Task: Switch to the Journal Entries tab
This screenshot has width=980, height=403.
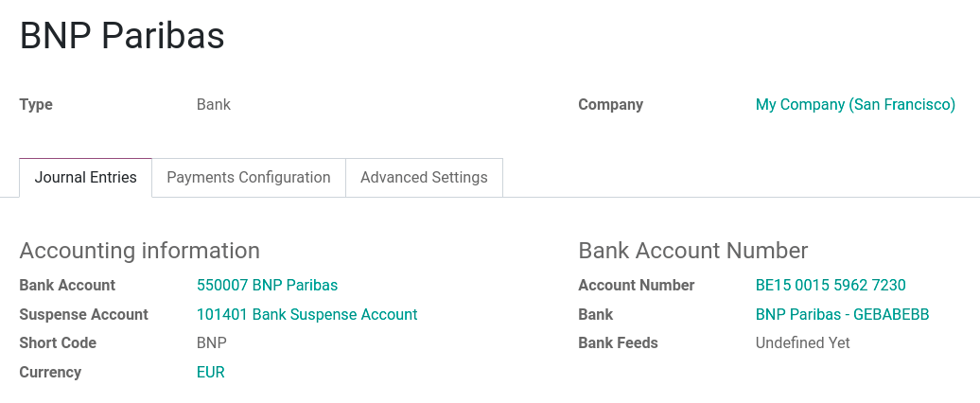Action: [85, 178]
